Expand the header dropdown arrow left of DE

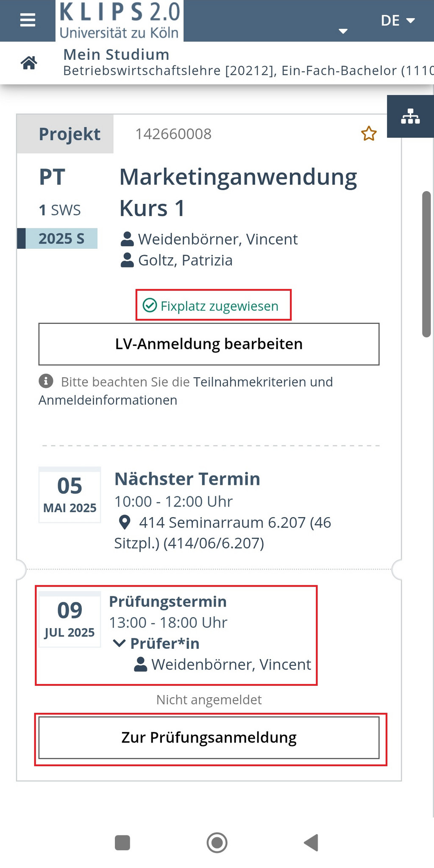(x=343, y=31)
